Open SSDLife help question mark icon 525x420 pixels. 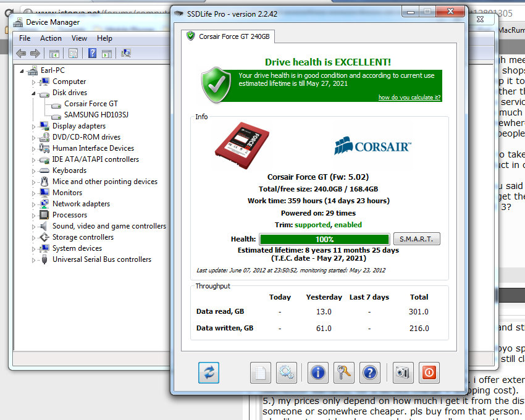[370, 372]
